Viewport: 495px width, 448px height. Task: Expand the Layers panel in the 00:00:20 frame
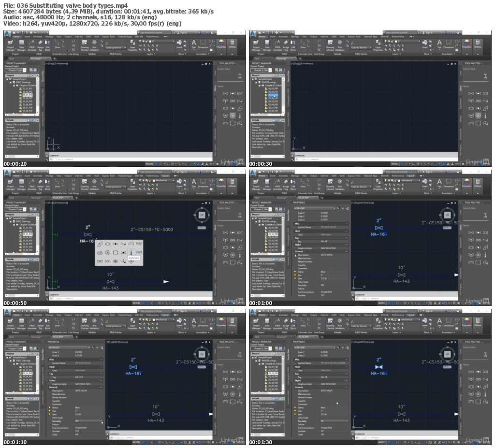[x=151, y=54]
